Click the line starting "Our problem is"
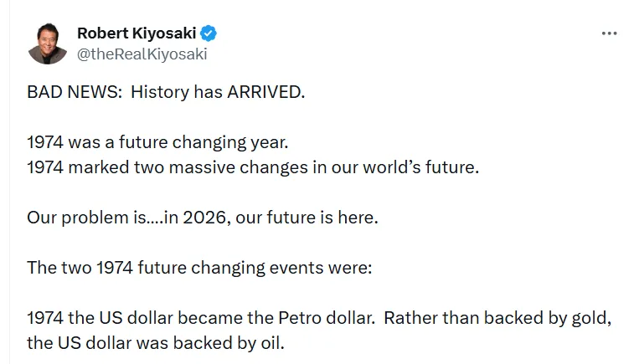Image resolution: width=634 pixels, height=364 pixels. [201, 218]
